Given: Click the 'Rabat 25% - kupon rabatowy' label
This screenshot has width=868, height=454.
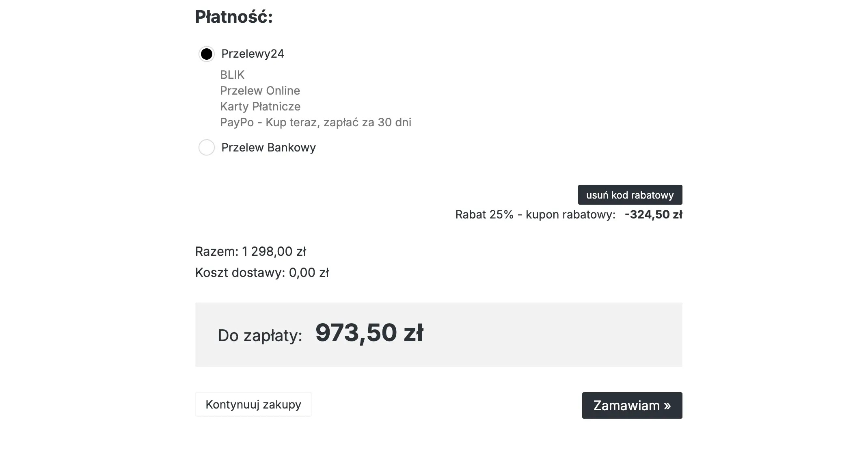Looking at the screenshot, I should click(x=535, y=214).
